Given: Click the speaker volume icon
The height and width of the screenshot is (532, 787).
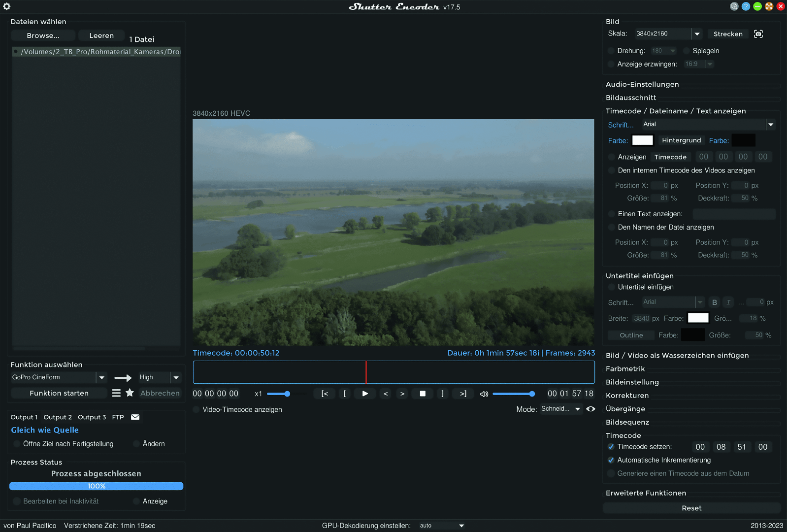Looking at the screenshot, I should (x=484, y=394).
